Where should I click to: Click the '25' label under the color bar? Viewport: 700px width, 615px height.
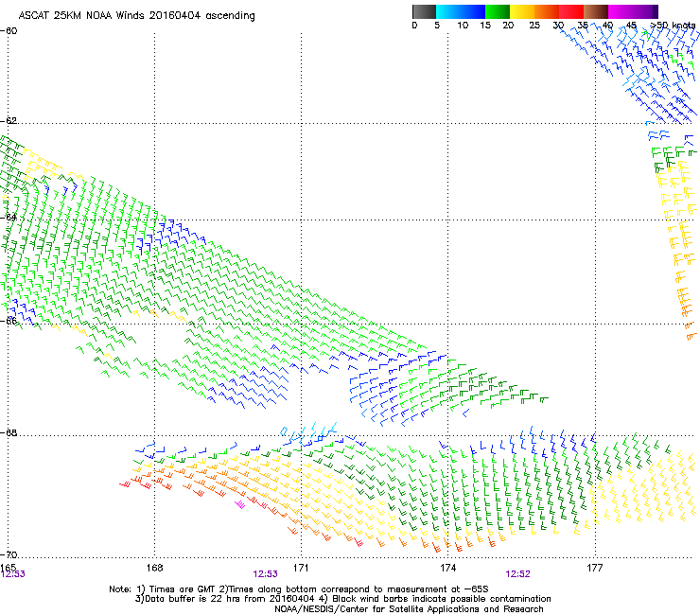point(534,25)
